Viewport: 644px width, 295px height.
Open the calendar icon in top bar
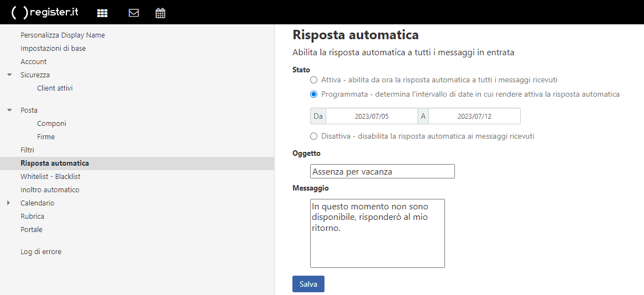[160, 13]
